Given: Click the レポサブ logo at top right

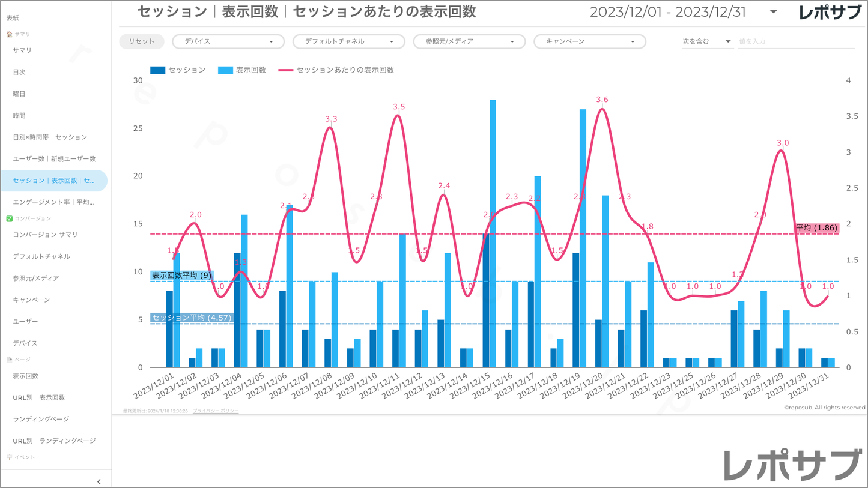Looking at the screenshot, I should pos(830,12).
